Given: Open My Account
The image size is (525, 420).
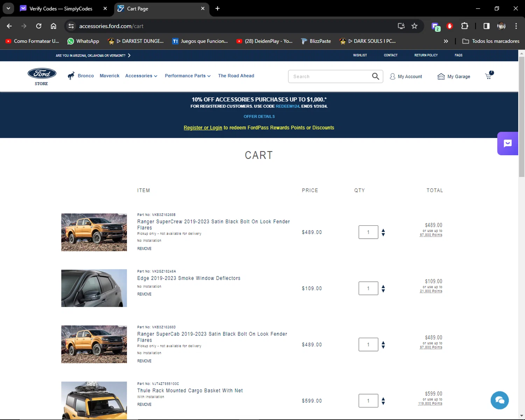Looking at the screenshot, I should click(406, 76).
